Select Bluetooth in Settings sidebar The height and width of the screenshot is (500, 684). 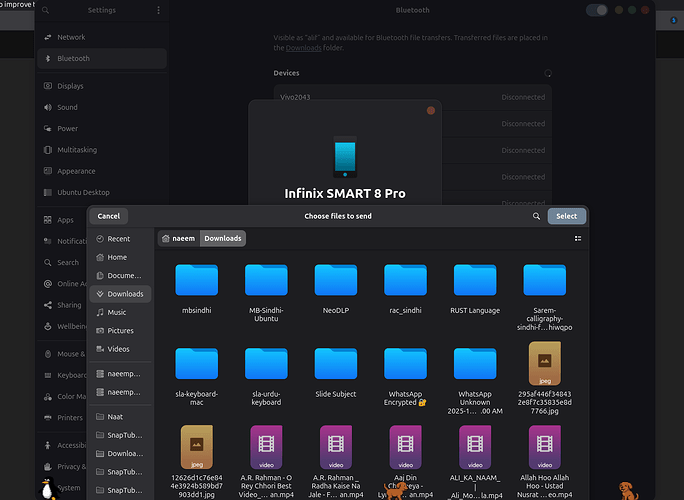(x=102, y=58)
